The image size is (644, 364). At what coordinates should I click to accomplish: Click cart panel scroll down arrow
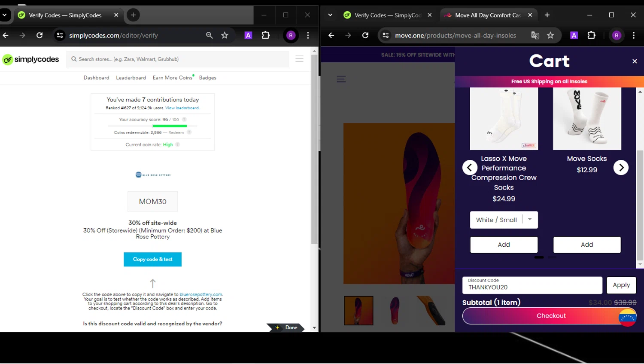click(640, 265)
